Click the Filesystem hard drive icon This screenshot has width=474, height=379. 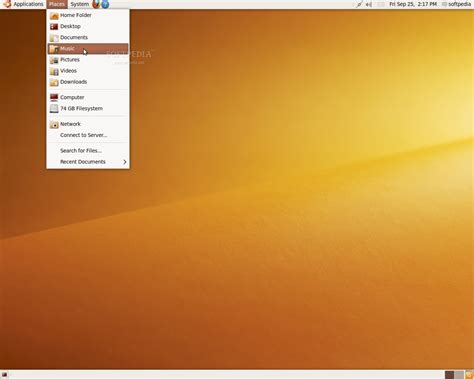click(54, 109)
